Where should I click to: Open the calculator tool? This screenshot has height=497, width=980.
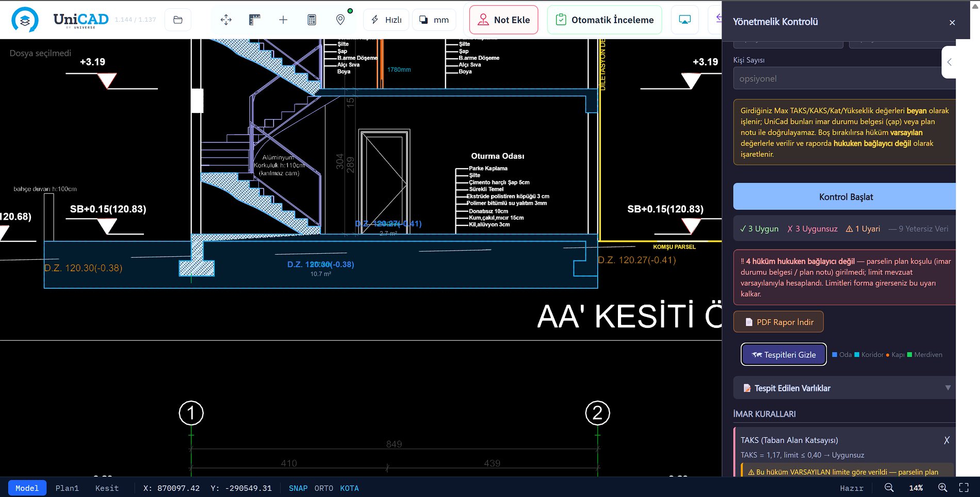tap(312, 20)
